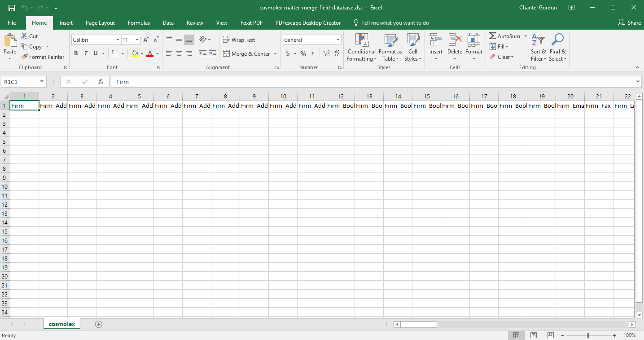Viewport: 644px width, 340px height.
Task: Open the yellow Fill Color swatch
Action: (x=135, y=53)
